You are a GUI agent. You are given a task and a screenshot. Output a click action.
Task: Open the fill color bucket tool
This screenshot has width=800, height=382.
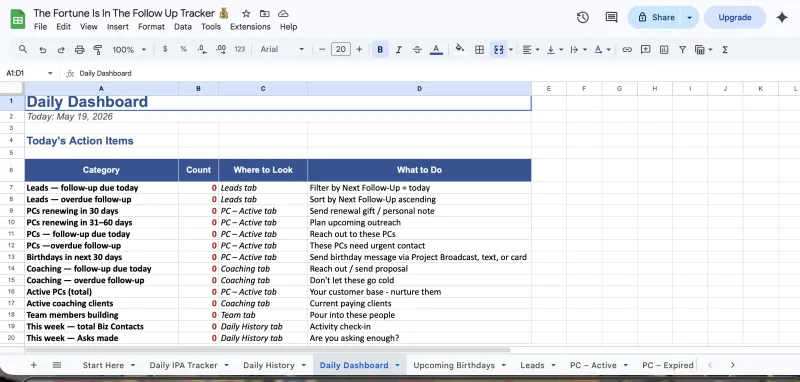pyautogui.click(x=460, y=49)
